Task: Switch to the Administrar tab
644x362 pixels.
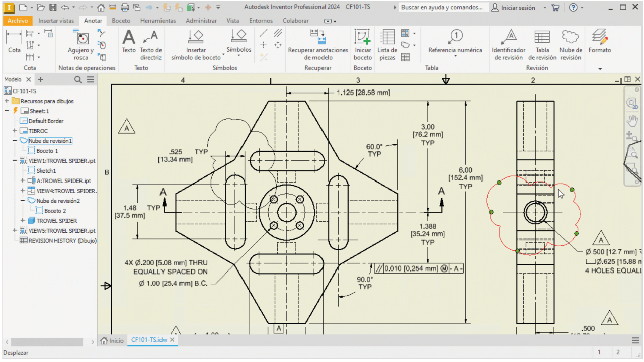Action: pos(201,21)
